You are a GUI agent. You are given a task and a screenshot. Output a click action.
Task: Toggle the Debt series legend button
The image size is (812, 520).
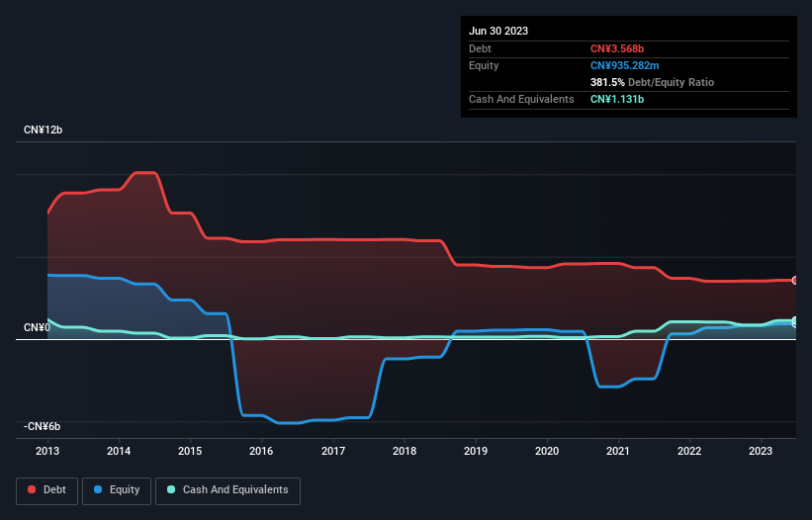coord(47,490)
